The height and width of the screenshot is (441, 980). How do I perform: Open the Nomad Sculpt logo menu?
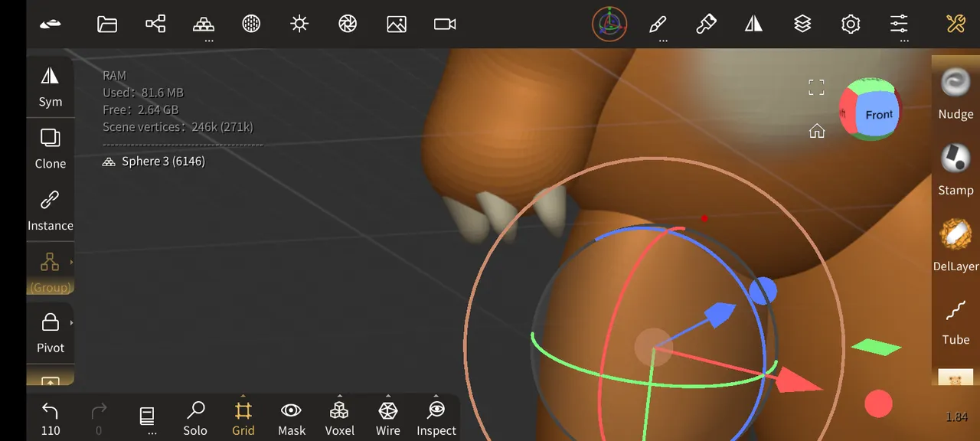51,24
